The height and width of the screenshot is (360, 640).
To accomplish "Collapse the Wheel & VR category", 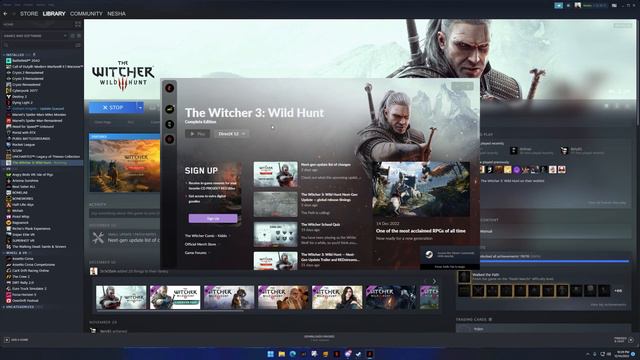I will pyautogui.click(x=15, y=253).
